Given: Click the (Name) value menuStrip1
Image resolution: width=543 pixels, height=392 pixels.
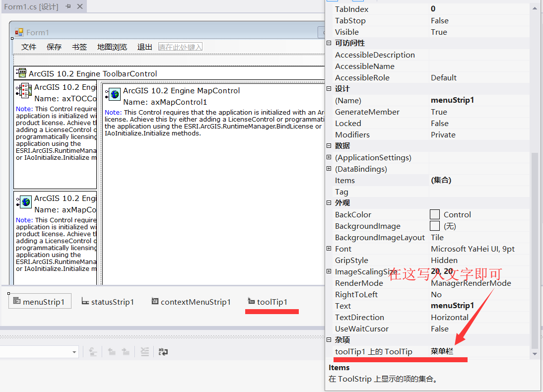Looking at the screenshot, I should [452, 100].
